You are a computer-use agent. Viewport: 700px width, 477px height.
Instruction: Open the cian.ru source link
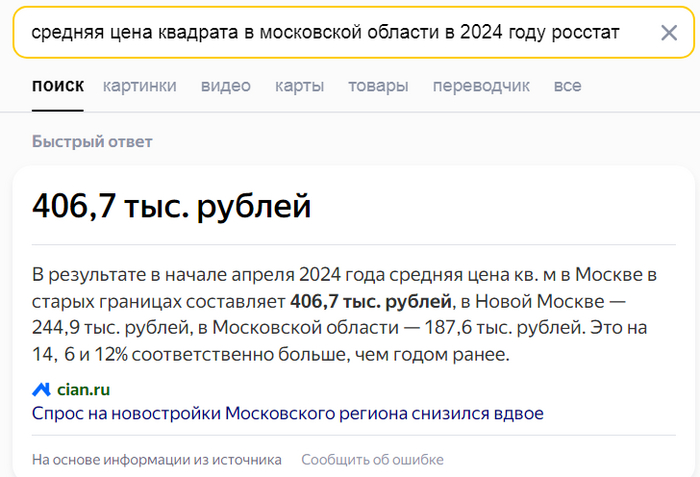point(84,389)
